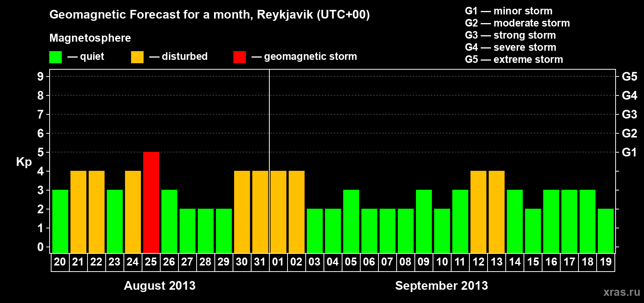Click the date label 25
Viewport: 644px width, 303px height.
(x=151, y=262)
